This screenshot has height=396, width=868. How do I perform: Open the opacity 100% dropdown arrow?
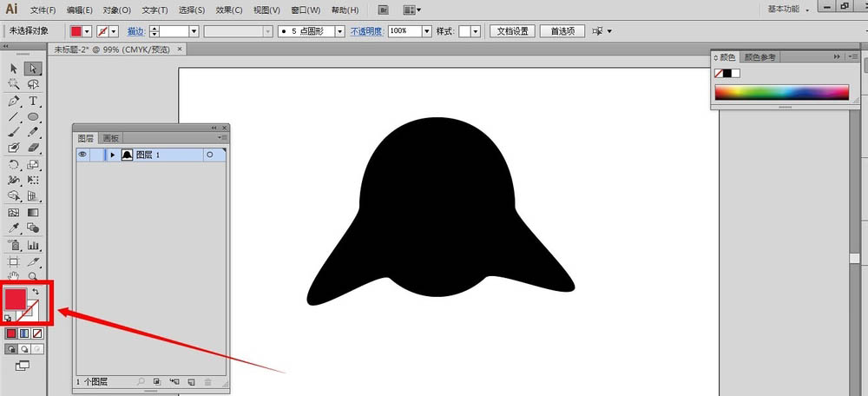426,31
